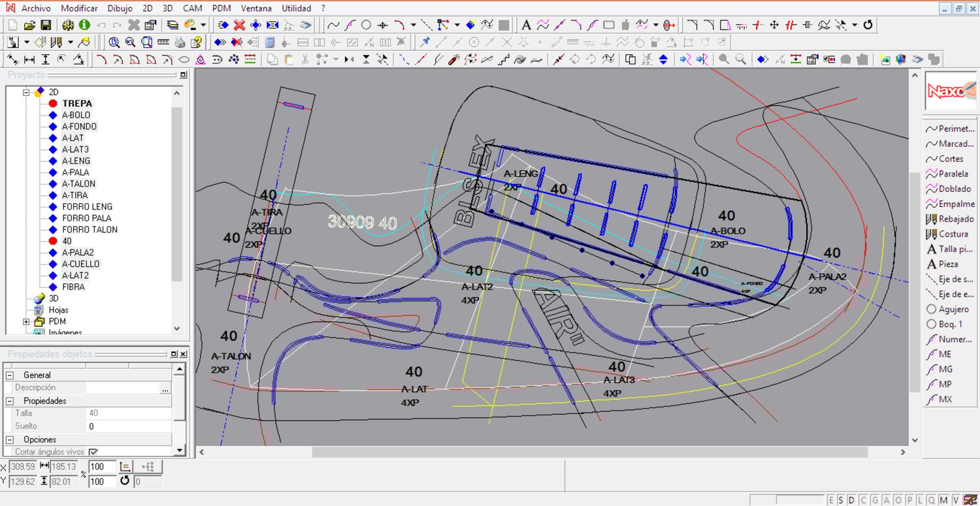This screenshot has height=506, width=980.
Task: Select the text 'A' tool in toolbar
Action: click(526, 25)
